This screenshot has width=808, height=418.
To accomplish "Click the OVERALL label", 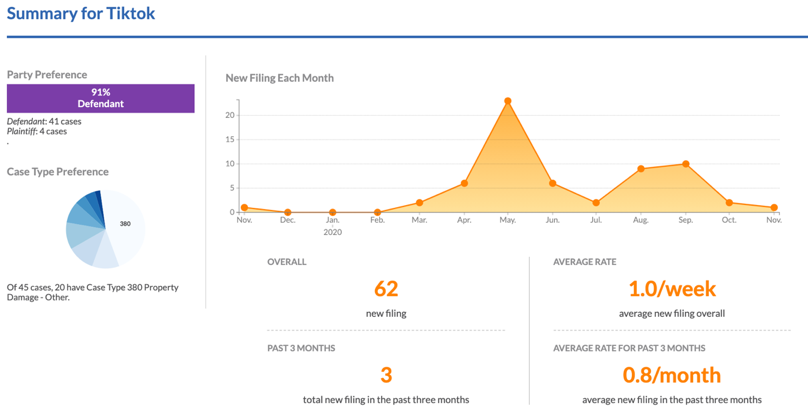I will tap(287, 262).
